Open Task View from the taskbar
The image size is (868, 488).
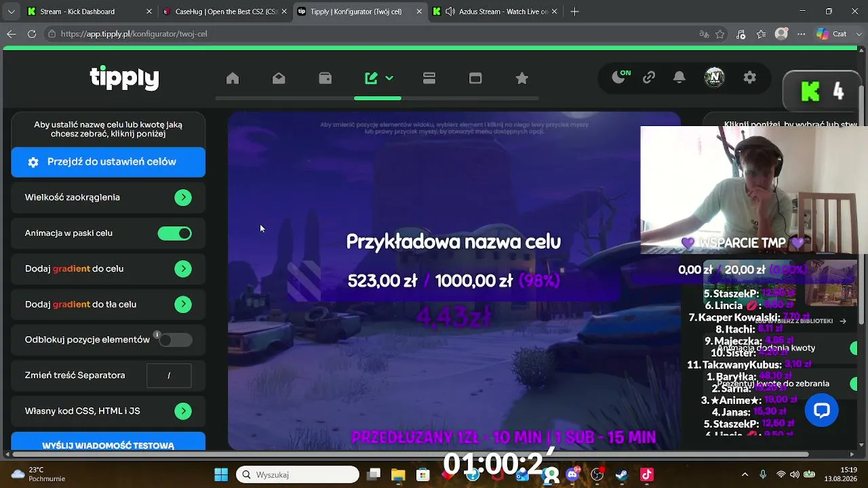click(374, 474)
